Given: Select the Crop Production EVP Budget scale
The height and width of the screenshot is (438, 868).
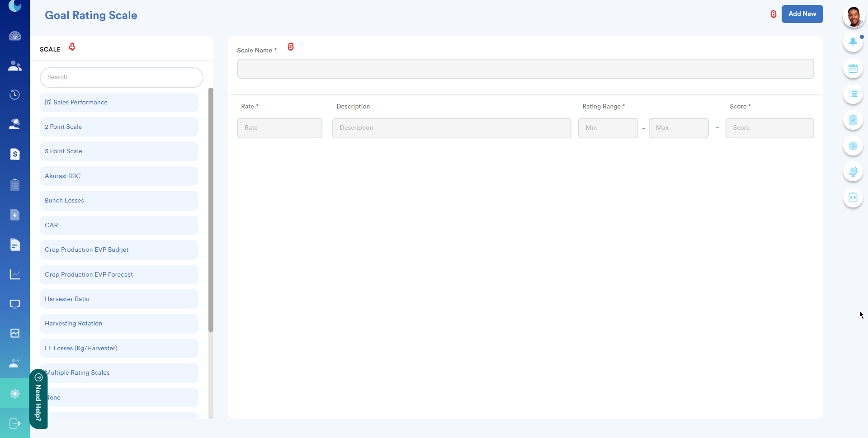Looking at the screenshot, I should point(119,250).
